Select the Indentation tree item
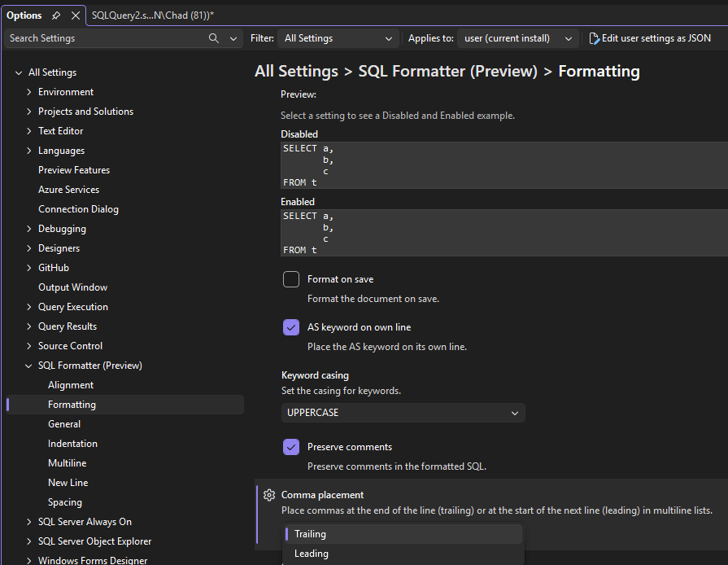 72,443
